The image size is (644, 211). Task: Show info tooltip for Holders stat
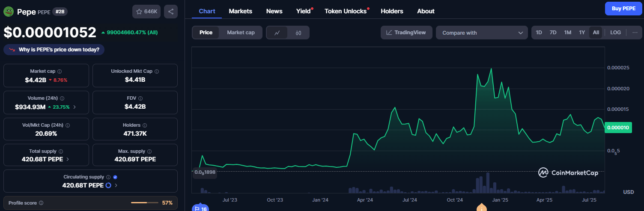(144, 125)
